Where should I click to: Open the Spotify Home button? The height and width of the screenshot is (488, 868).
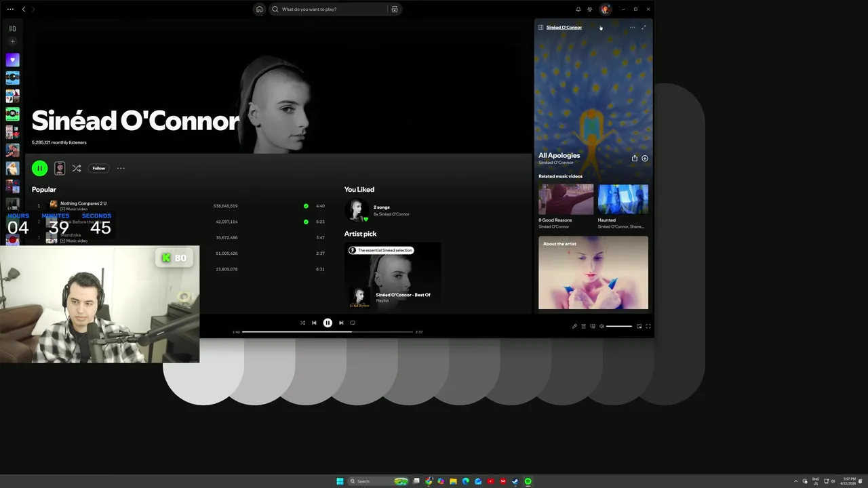coord(259,9)
